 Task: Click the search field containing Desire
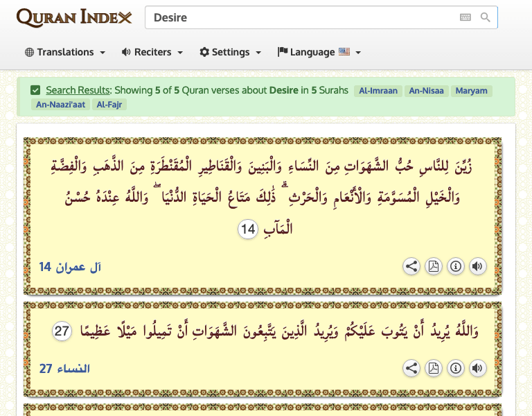point(298,18)
